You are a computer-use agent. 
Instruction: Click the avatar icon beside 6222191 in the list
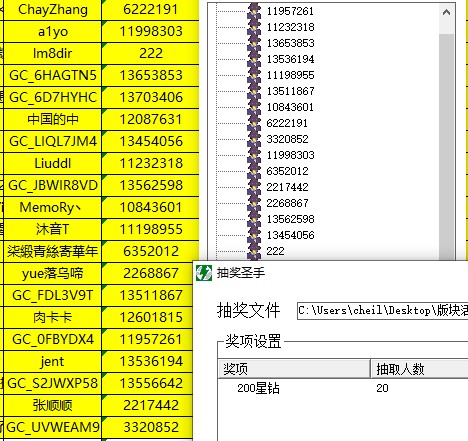(x=254, y=123)
